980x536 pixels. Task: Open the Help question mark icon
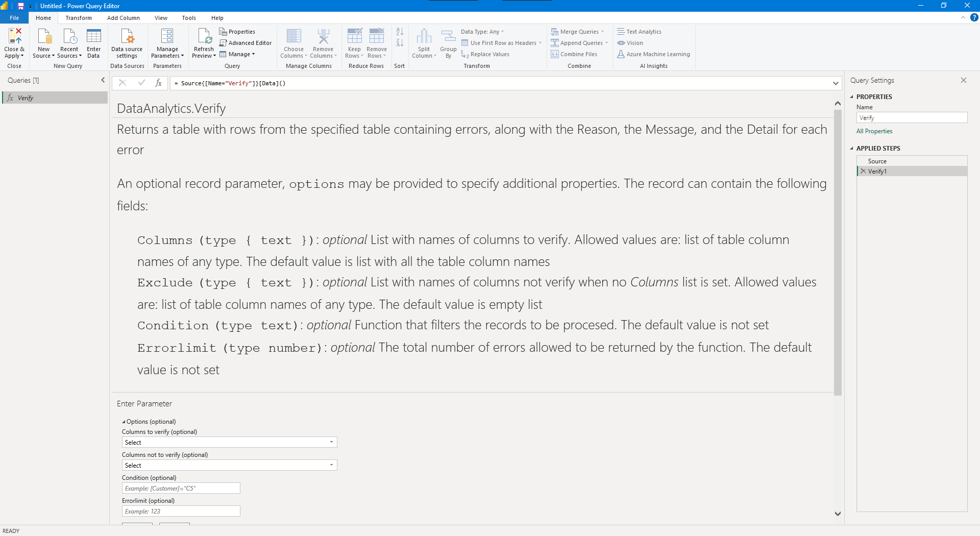(974, 17)
